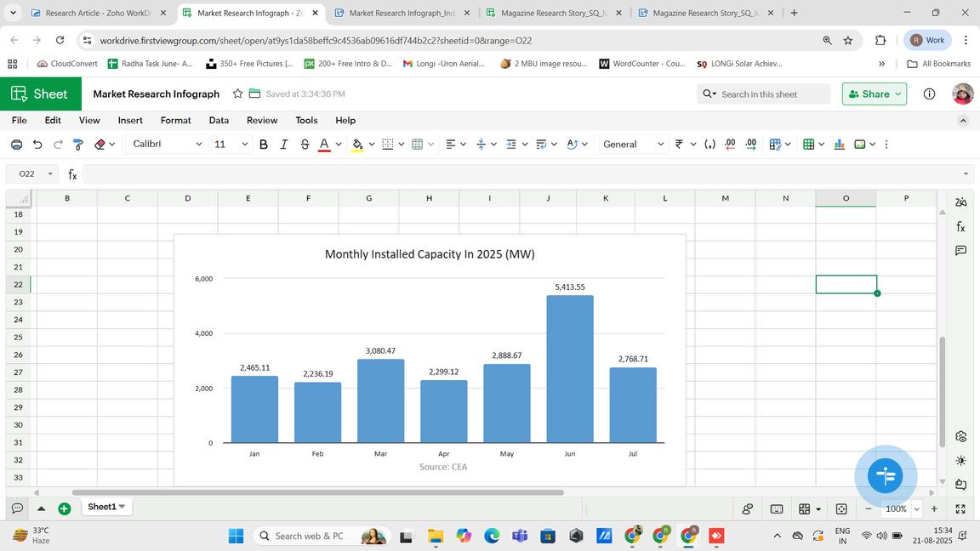Open the font size 11 dropdown

[x=231, y=145]
